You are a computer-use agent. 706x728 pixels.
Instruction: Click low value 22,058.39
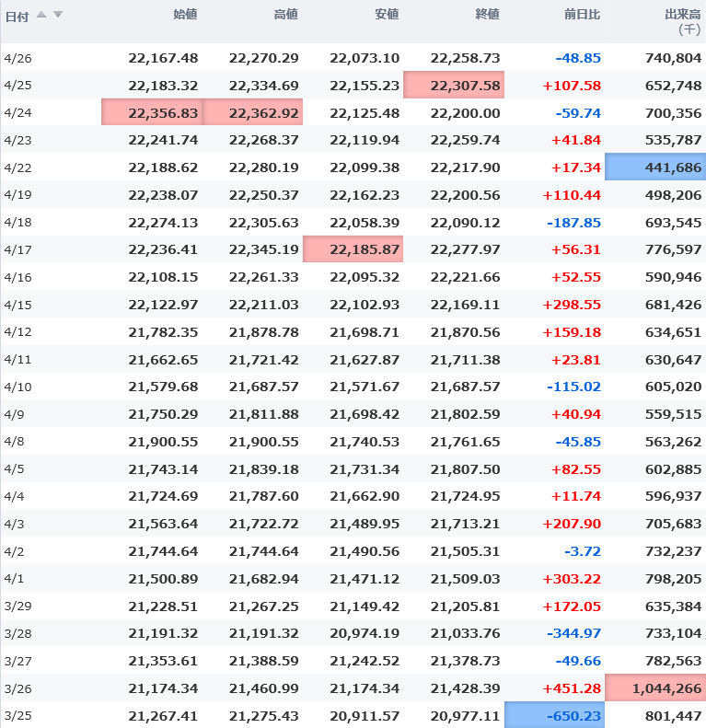pyautogui.click(x=365, y=223)
